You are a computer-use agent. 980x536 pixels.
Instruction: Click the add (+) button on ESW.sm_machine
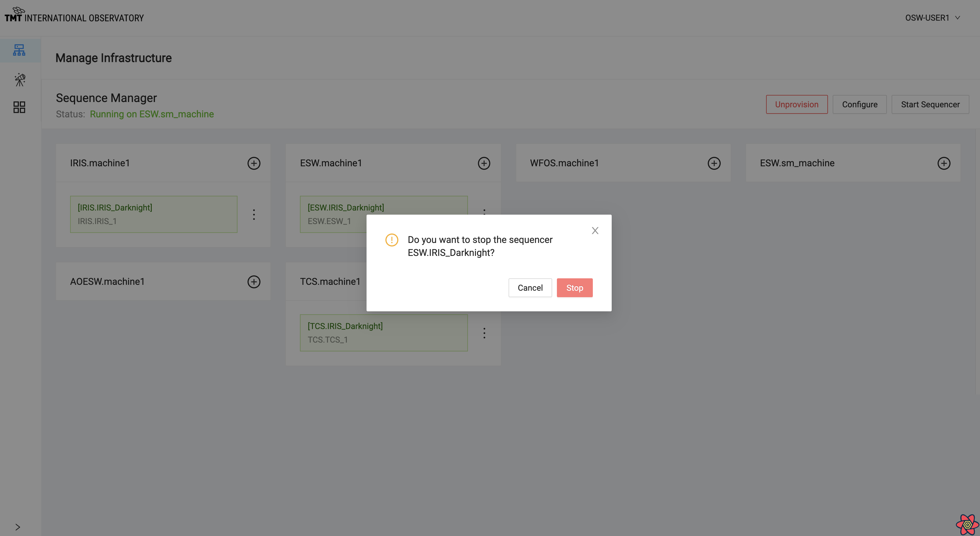tap(944, 162)
